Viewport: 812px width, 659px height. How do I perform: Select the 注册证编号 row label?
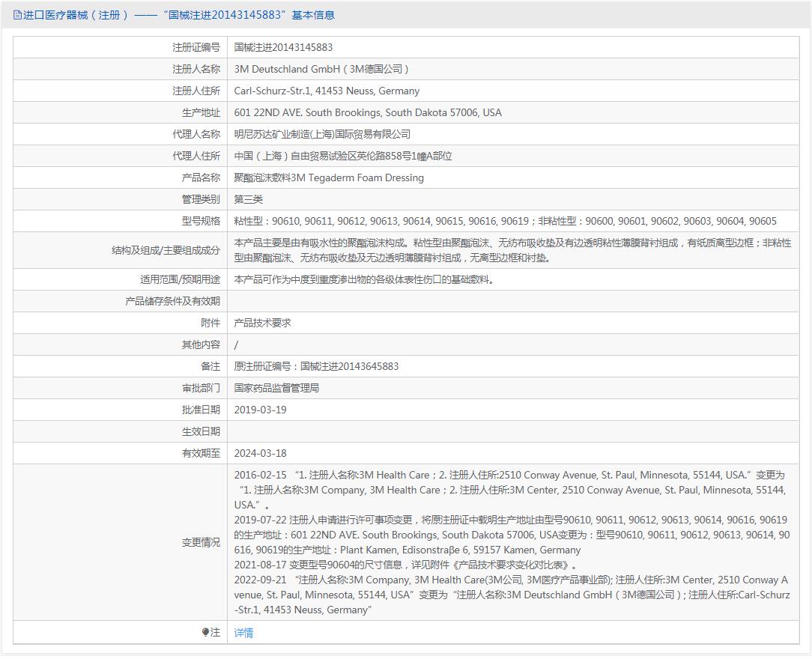196,48
